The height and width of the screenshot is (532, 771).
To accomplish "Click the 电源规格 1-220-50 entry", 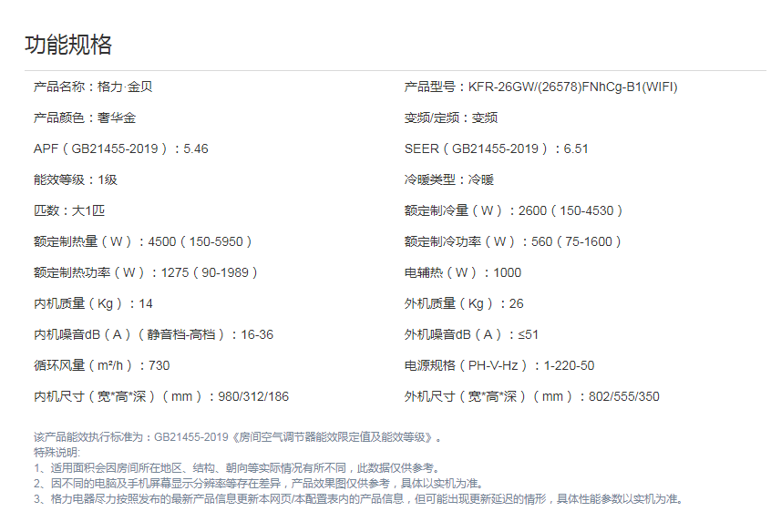I will 499,366.
